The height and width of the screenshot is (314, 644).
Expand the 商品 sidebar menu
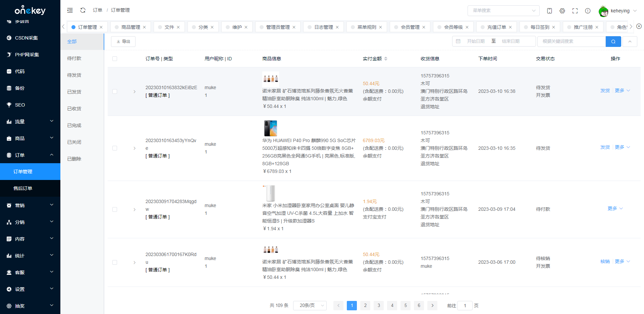[x=30, y=138]
